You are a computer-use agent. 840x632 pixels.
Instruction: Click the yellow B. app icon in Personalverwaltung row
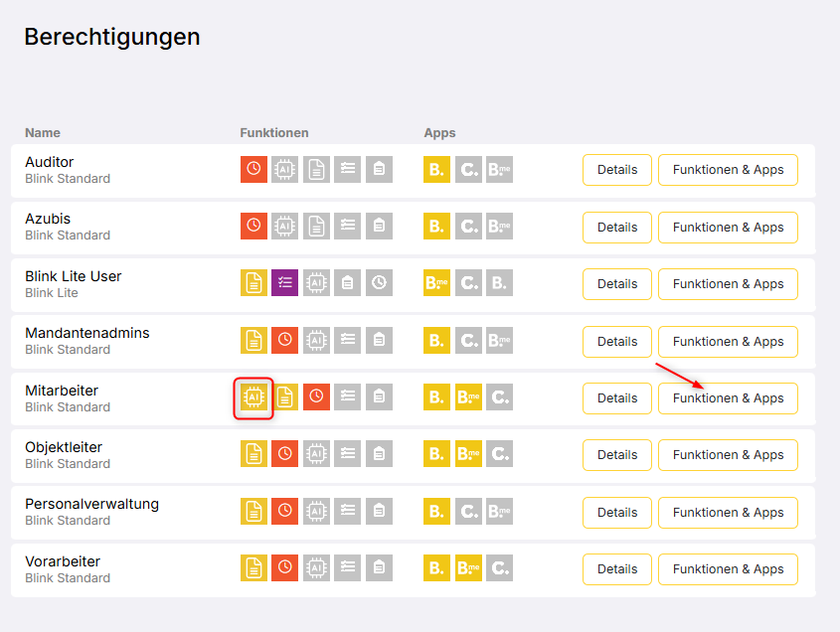coord(436,512)
